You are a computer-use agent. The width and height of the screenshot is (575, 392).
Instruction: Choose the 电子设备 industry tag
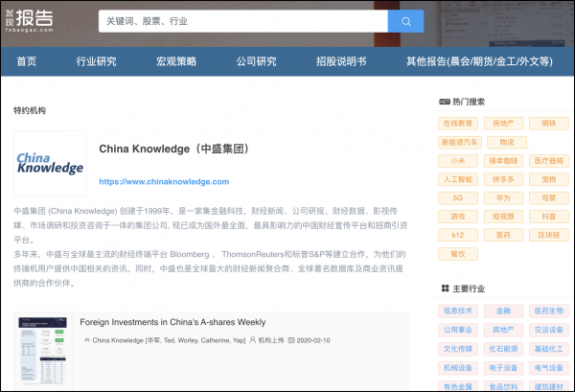tap(503, 368)
